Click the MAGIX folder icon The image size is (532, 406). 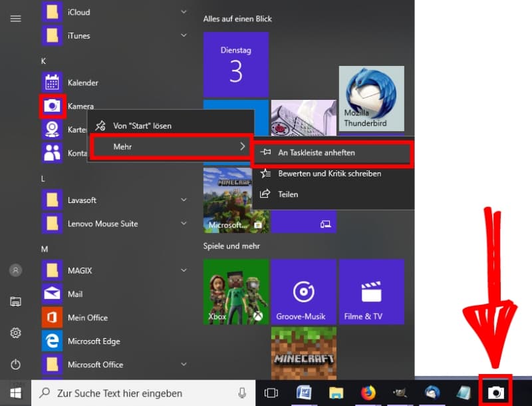click(x=52, y=270)
